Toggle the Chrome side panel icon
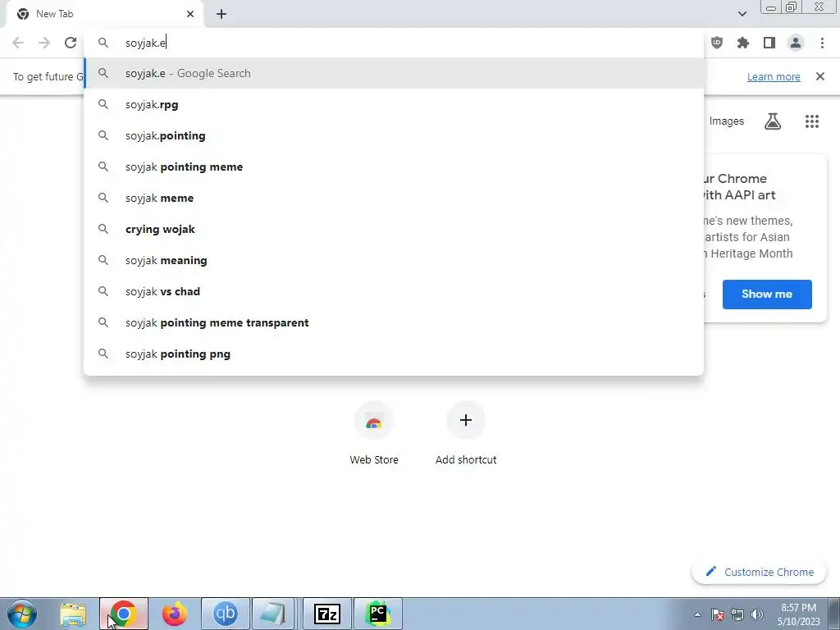Image resolution: width=840 pixels, height=630 pixels. tap(769, 43)
